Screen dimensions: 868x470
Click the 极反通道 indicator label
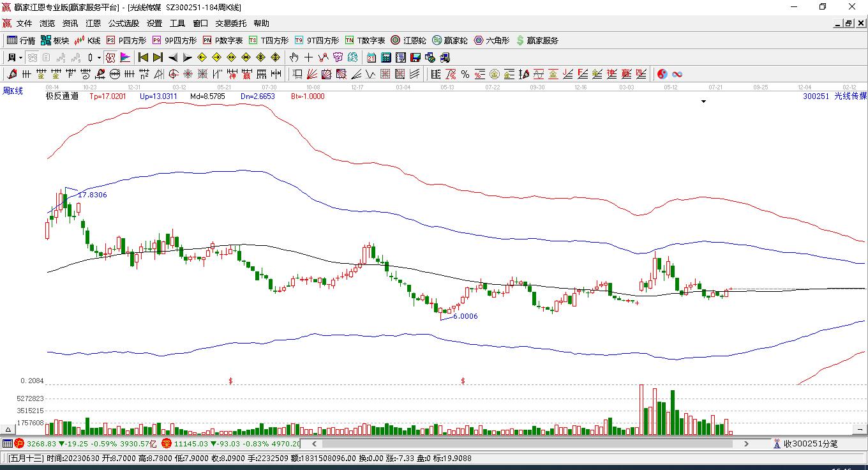62,96
